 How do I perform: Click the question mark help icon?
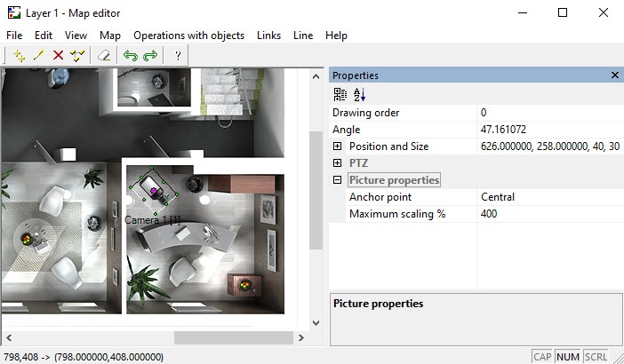[x=178, y=56]
